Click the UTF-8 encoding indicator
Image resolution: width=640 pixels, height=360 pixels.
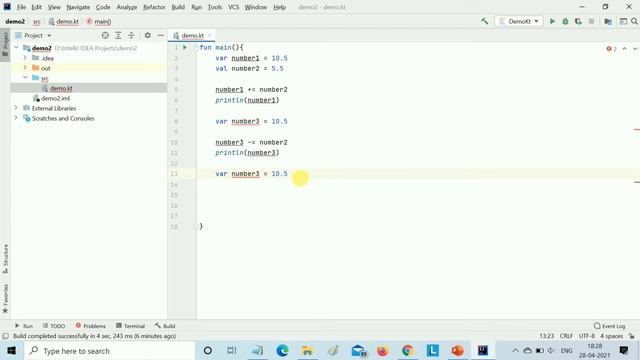pyautogui.click(x=587, y=336)
